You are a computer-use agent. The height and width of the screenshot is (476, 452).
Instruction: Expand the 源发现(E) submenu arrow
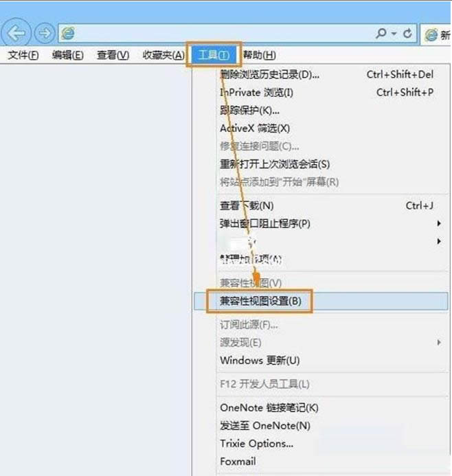[x=439, y=343]
